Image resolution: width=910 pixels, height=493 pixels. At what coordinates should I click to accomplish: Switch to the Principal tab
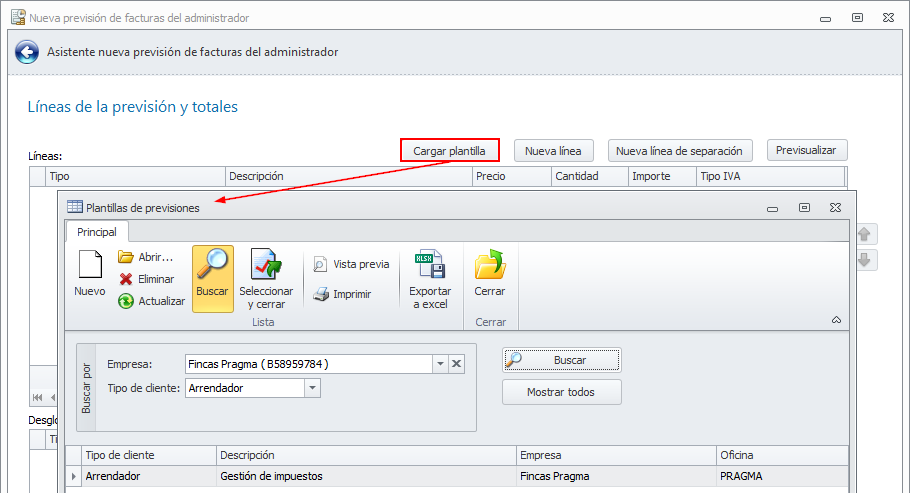(97, 232)
